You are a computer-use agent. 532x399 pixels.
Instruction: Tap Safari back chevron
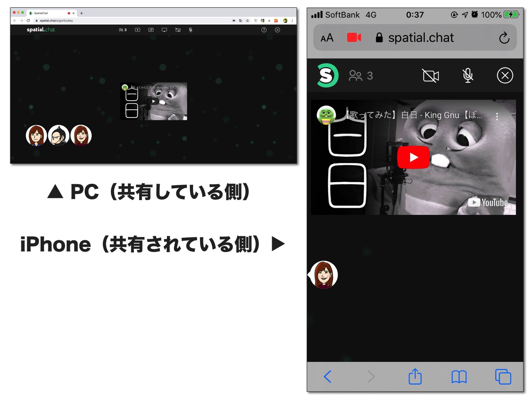click(327, 376)
